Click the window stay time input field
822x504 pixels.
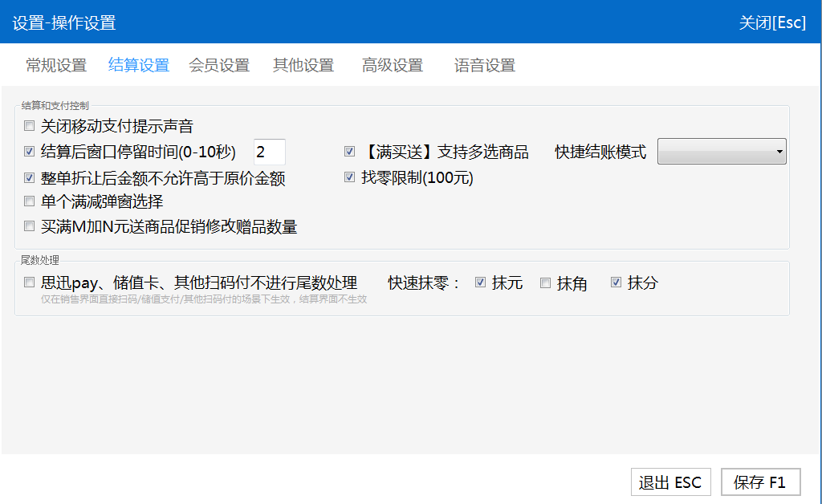click(x=269, y=152)
